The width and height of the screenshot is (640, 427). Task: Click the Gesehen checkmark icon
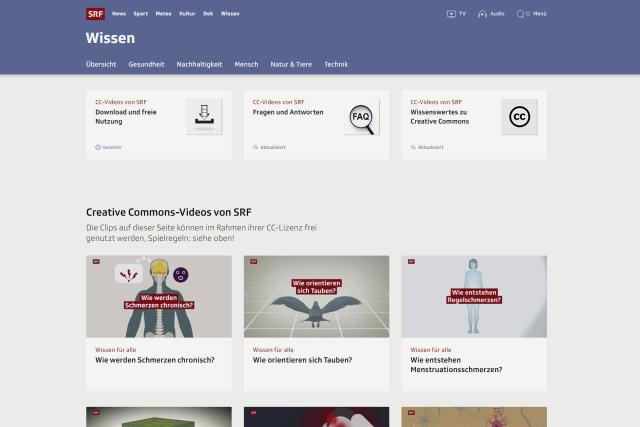click(x=98, y=147)
